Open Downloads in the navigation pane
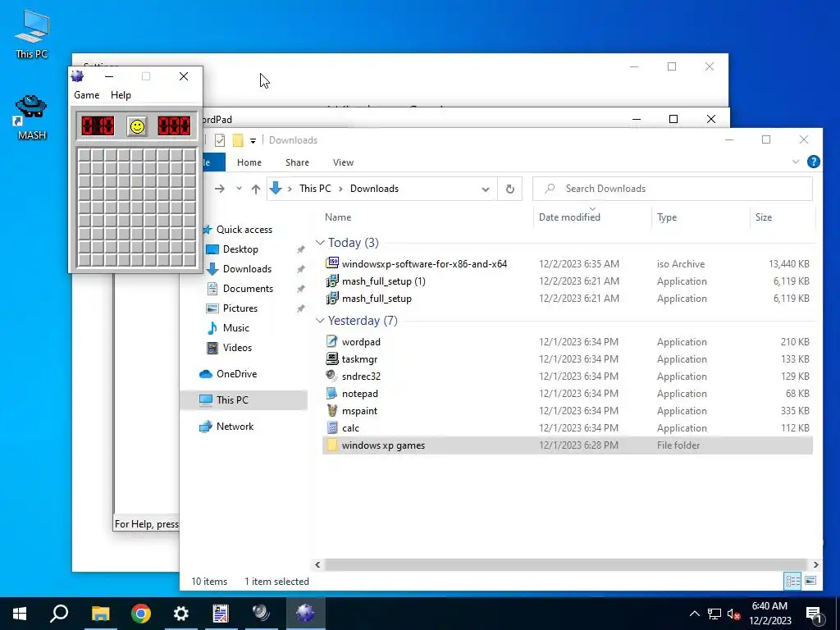 tap(247, 269)
